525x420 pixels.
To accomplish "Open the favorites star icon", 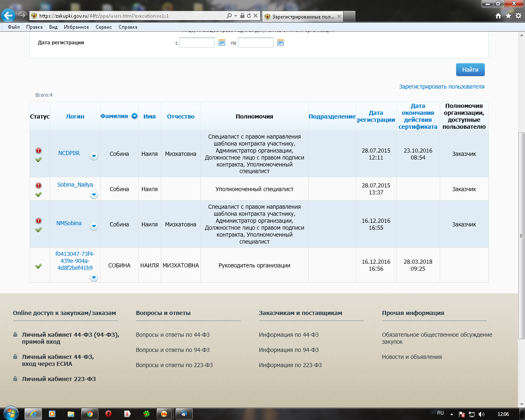I will [508, 16].
